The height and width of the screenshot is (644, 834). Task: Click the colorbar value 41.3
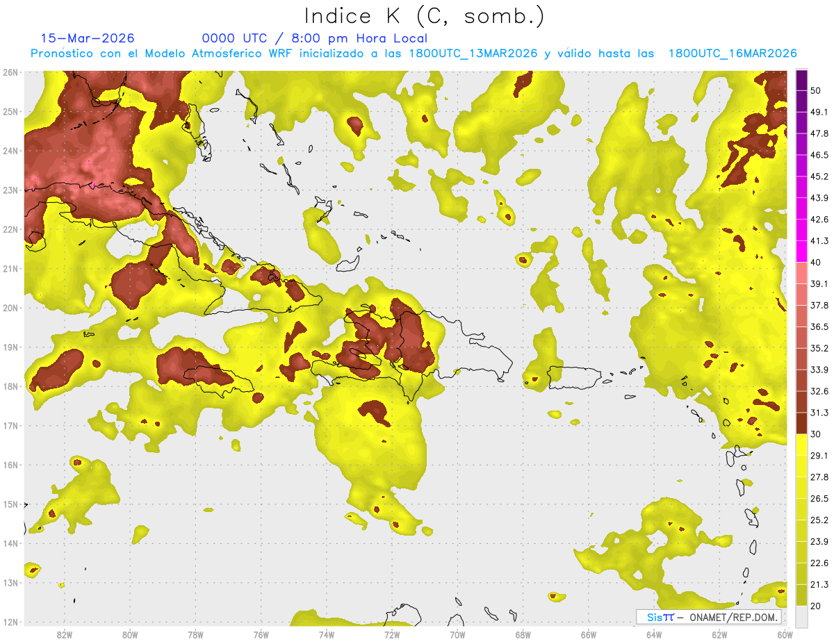coord(819,241)
